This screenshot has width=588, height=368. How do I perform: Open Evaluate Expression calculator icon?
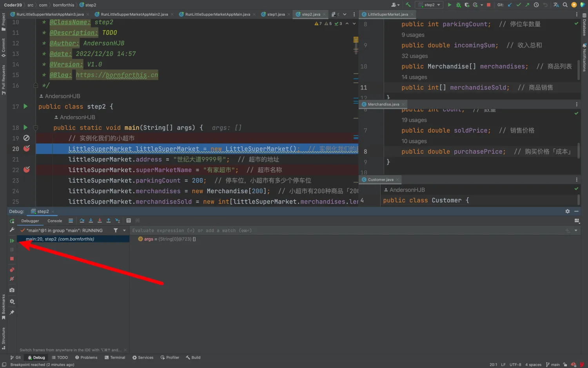point(129,221)
